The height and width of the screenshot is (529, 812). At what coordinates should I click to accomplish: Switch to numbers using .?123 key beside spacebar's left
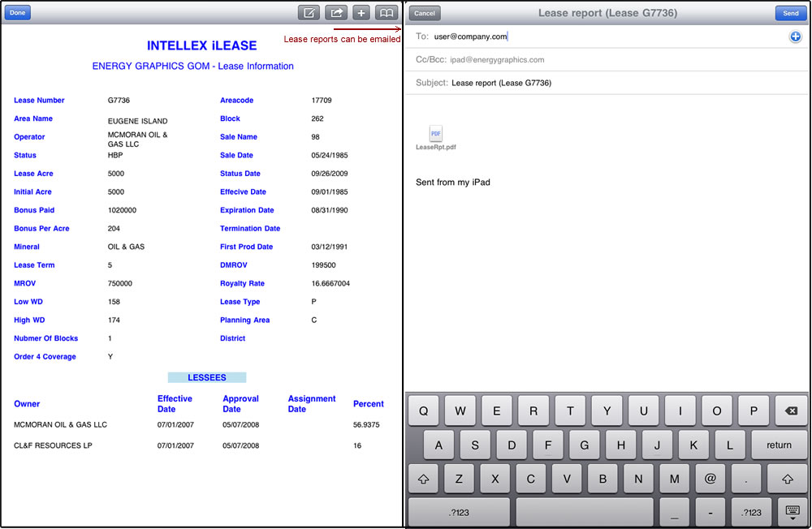pyautogui.click(x=459, y=513)
